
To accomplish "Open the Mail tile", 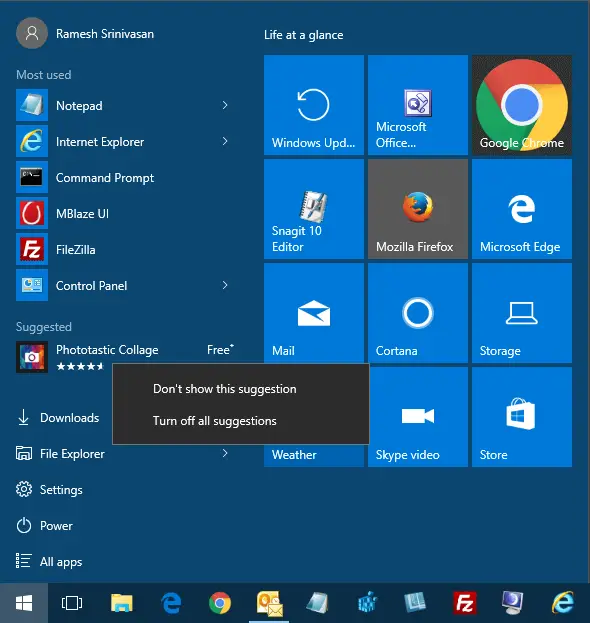I will [314, 313].
